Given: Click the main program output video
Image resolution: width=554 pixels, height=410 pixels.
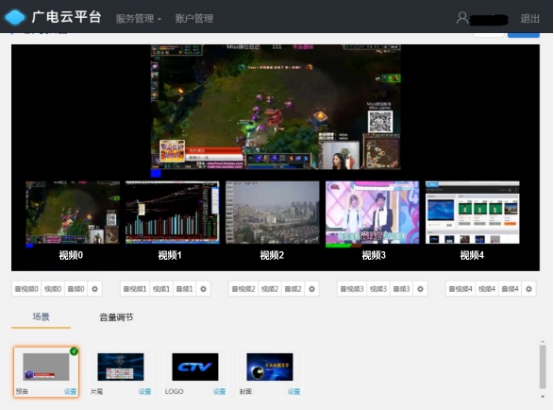Looking at the screenshot, I should [x=276, y=107].
